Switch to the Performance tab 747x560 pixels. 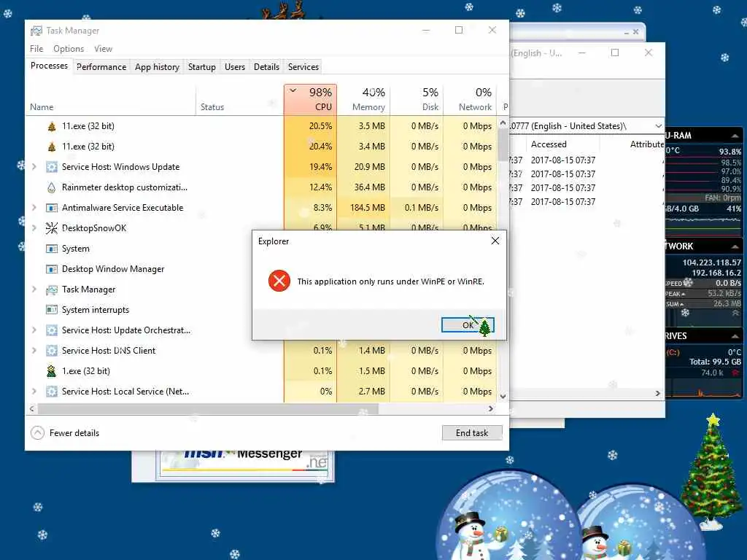point(101,66)
